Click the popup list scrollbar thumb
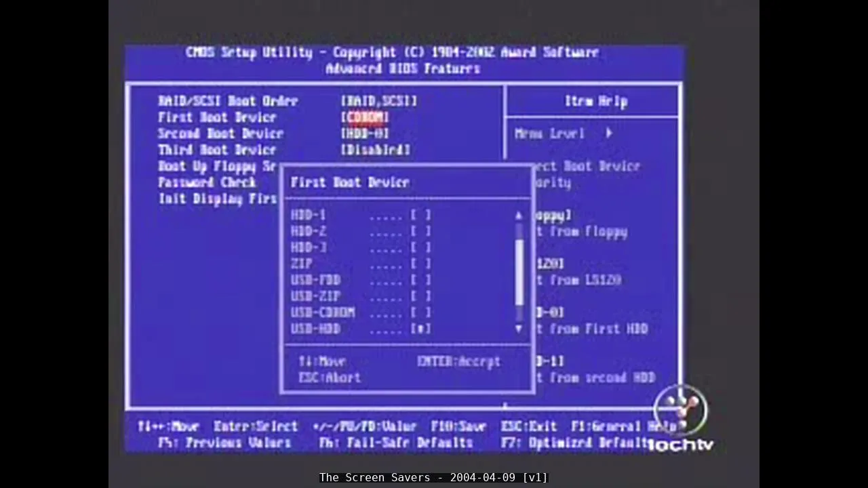Image resolution: width=868 pixels, height=488 pixels. tap(519, 273)
